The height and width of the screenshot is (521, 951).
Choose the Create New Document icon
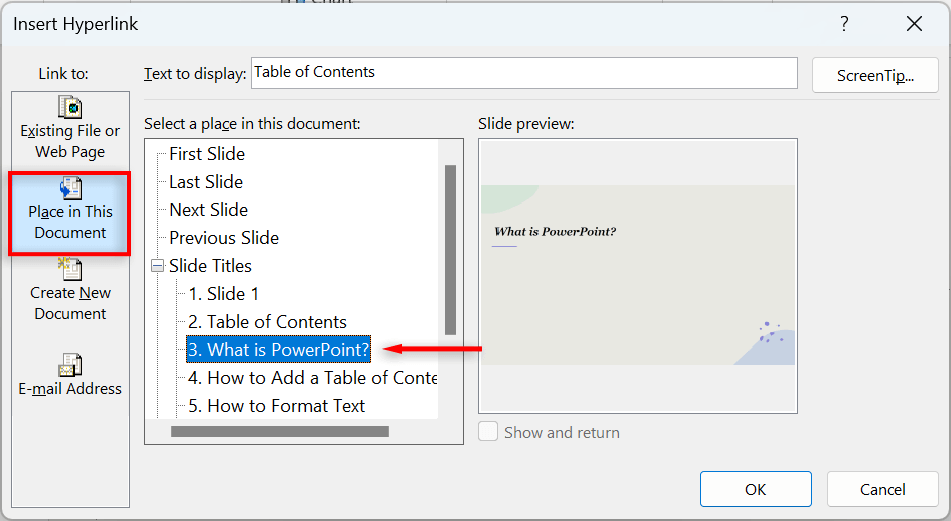(70, 269)
